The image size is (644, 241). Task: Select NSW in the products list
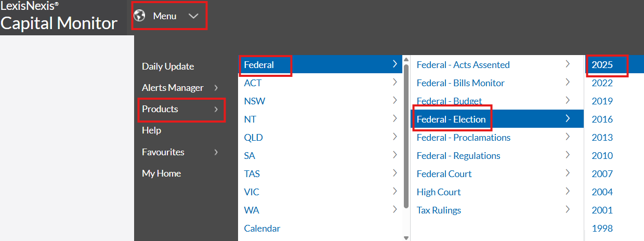[x=255, y=101]
